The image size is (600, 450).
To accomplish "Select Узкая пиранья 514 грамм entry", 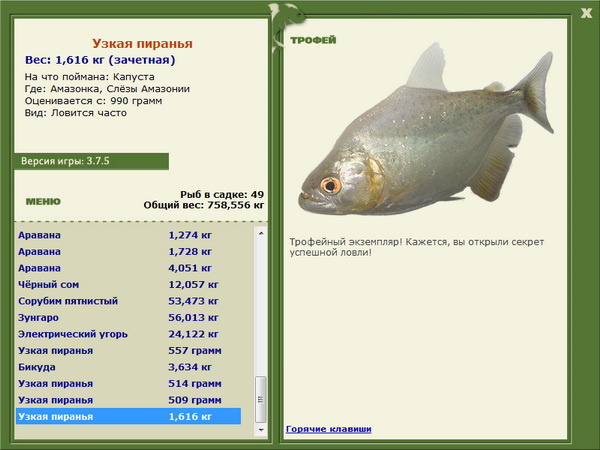I will coord(129,383).
